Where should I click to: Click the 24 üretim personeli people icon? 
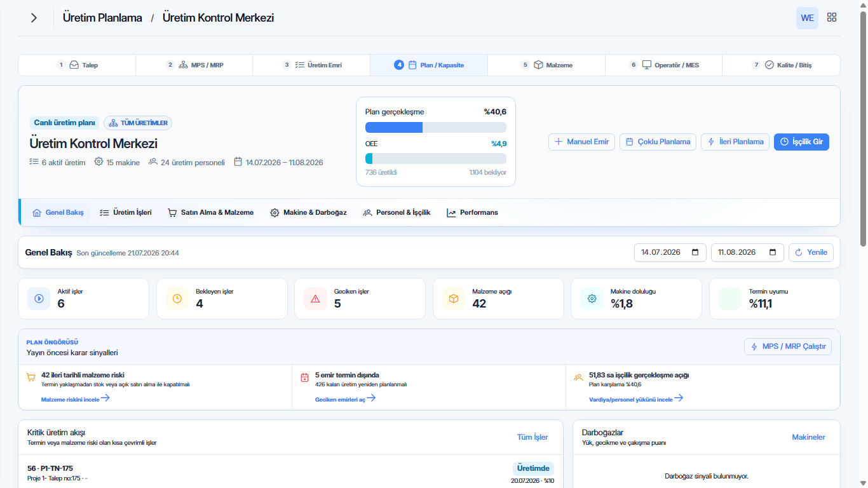click(x=153, y=162)
